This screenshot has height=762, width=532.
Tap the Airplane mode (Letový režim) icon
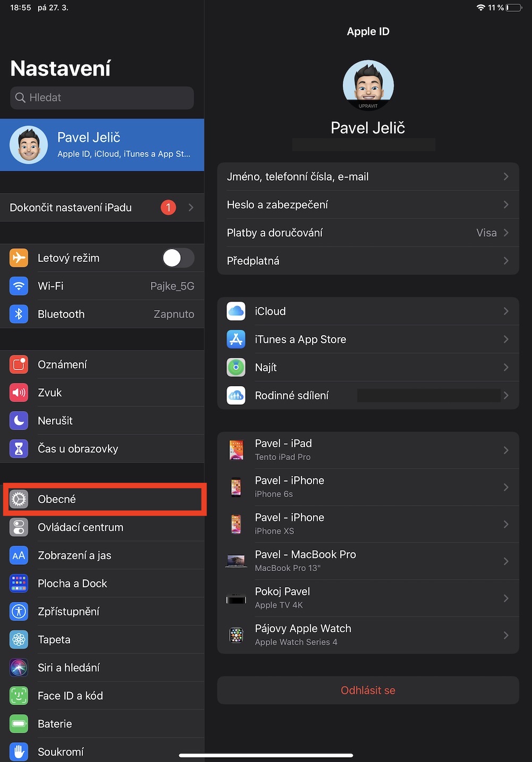tap(19, 258)
